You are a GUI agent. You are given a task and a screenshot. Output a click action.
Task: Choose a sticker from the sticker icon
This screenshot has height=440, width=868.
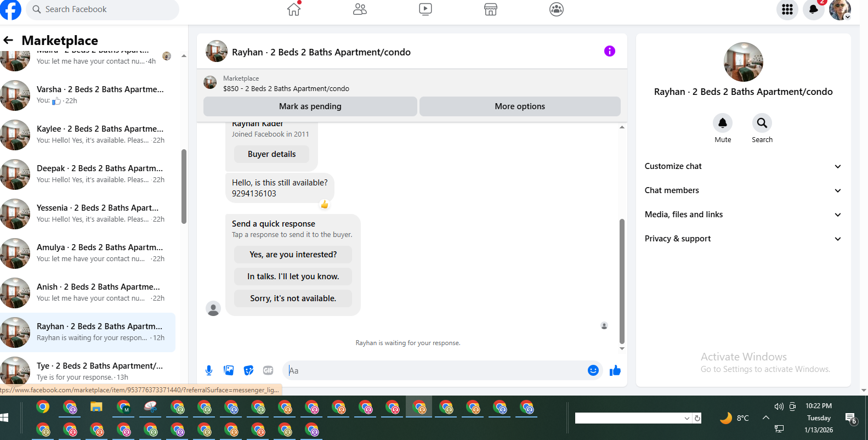coord(248,370)
